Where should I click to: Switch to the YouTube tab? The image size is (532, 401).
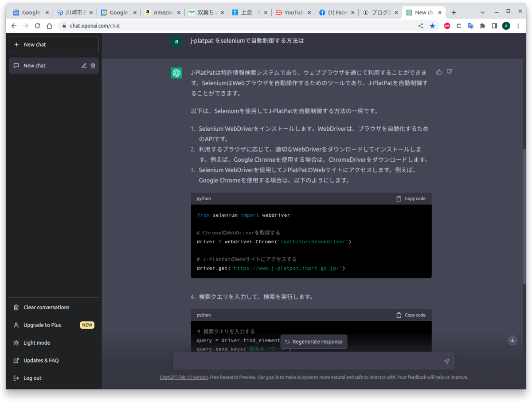[293, 12]
